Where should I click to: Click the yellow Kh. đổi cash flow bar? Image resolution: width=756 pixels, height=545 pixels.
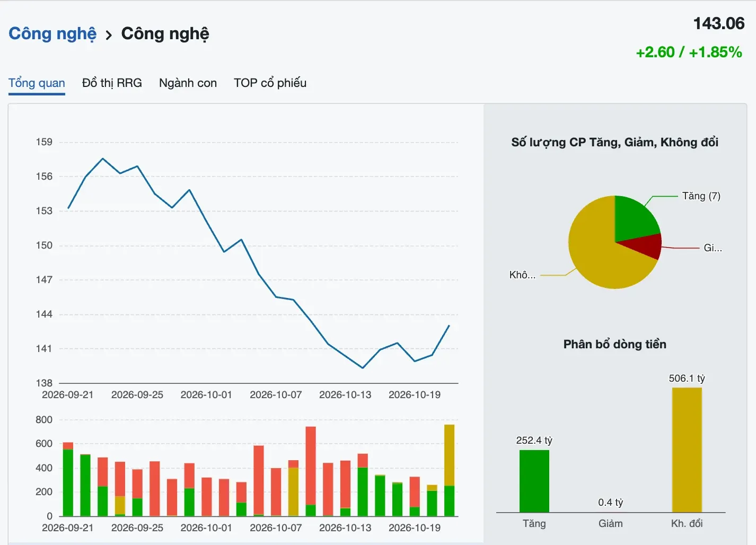pyautogui.click(x=687, y=450)
